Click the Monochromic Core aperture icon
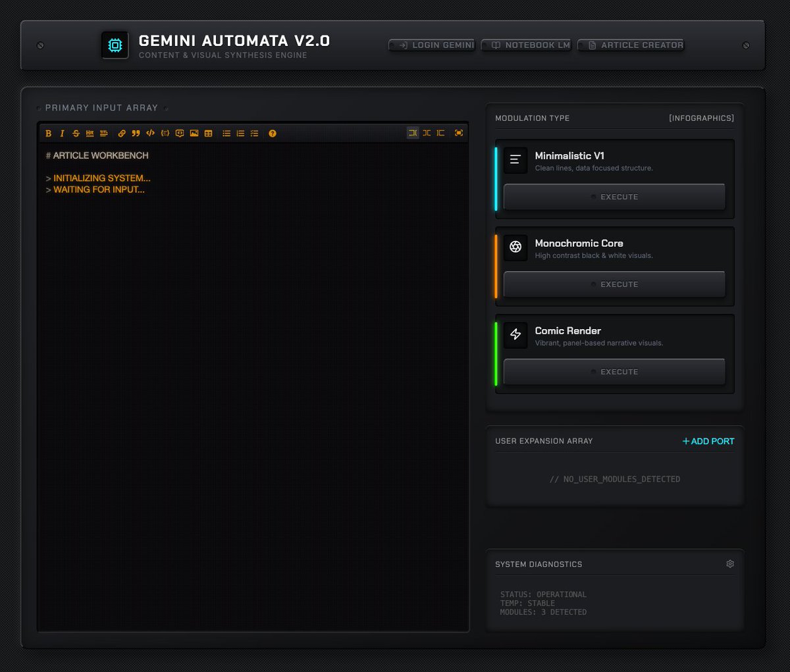Image resolution: width=790 pixels, height=672 pixels. click(515, 247)
